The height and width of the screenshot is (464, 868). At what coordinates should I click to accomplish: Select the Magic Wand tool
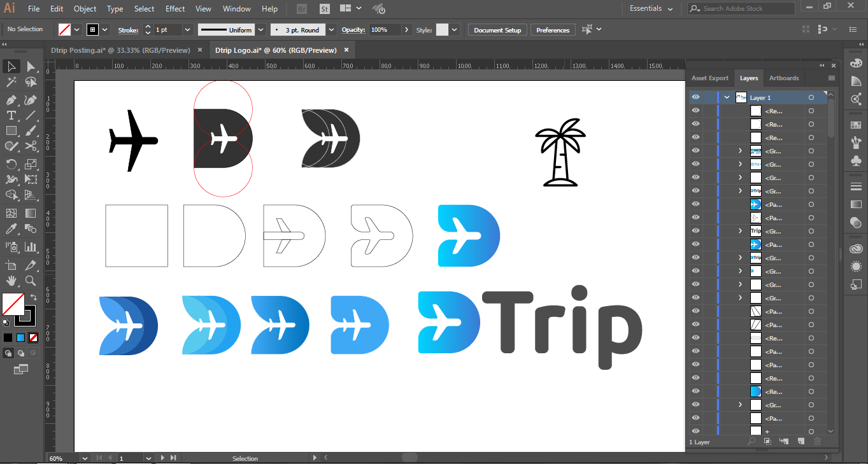click(x=11, y=82)
